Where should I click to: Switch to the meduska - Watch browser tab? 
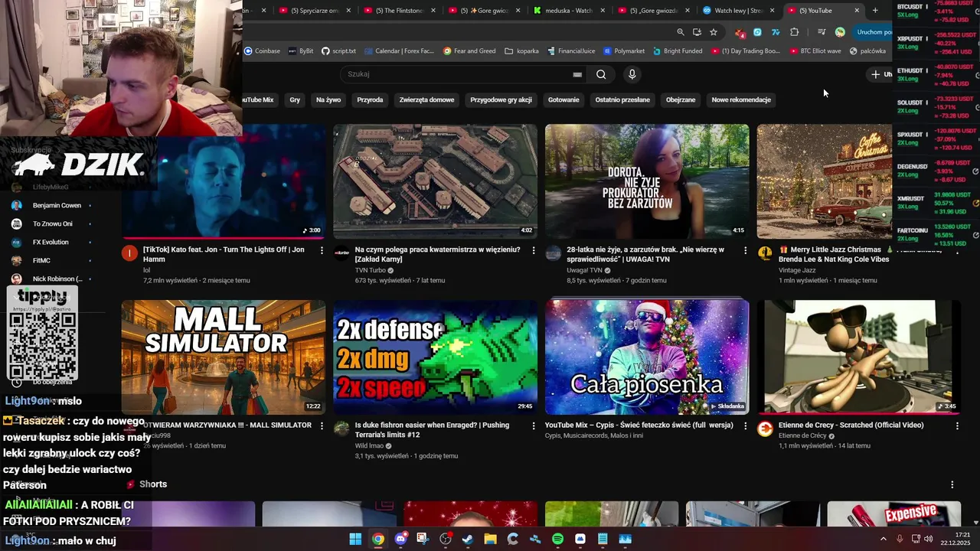tap(570, 11)
